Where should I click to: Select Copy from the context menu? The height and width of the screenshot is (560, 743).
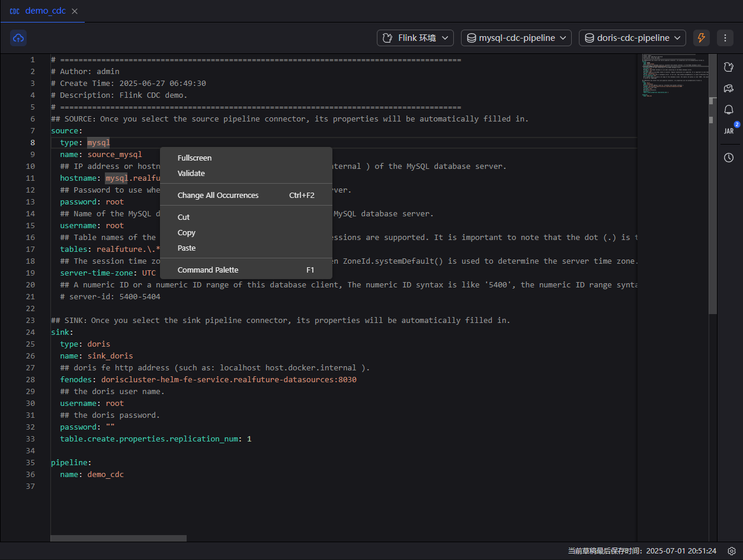(x=187, y=233)
